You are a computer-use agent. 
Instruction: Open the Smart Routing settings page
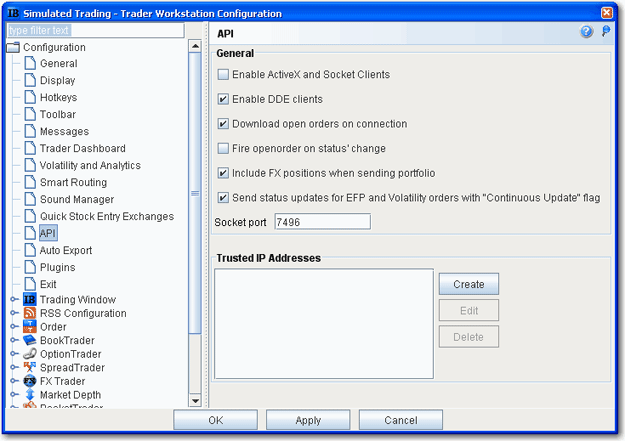tap(73, 183)
